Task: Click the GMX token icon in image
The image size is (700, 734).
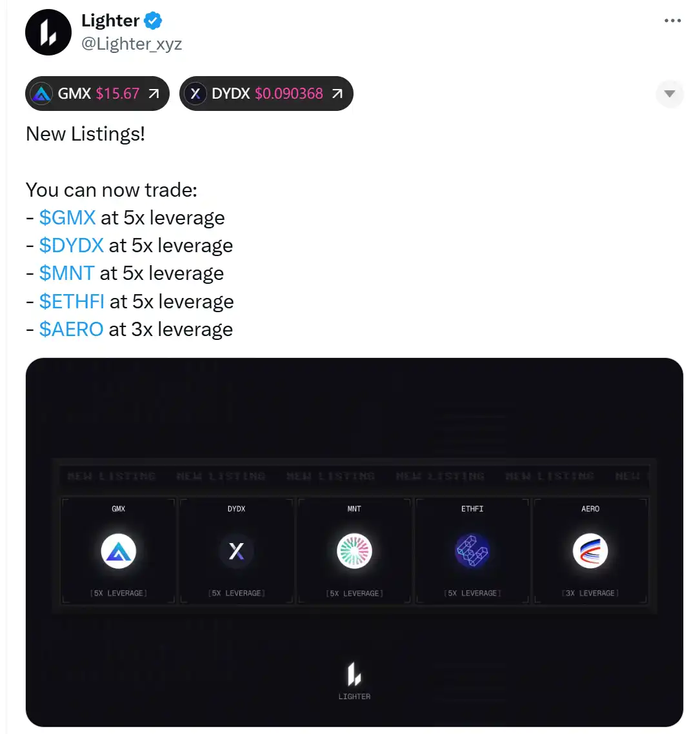Action: 119,551
